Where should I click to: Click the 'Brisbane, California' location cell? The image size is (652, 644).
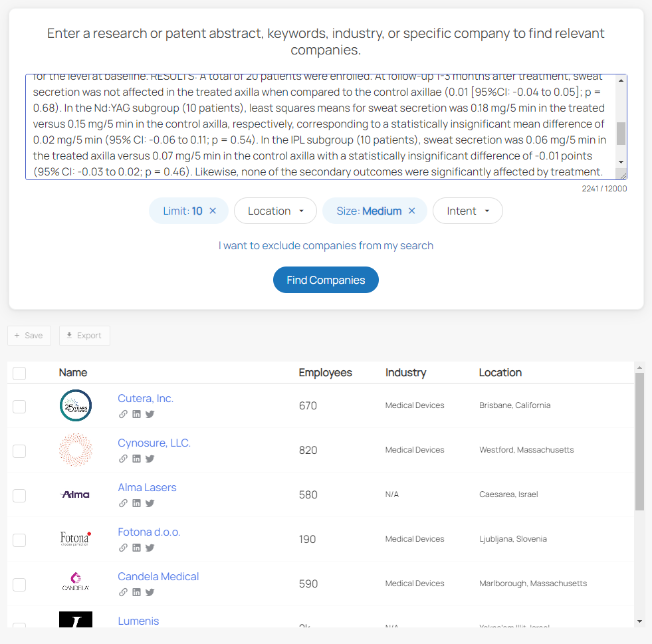[x=515, y=405]
